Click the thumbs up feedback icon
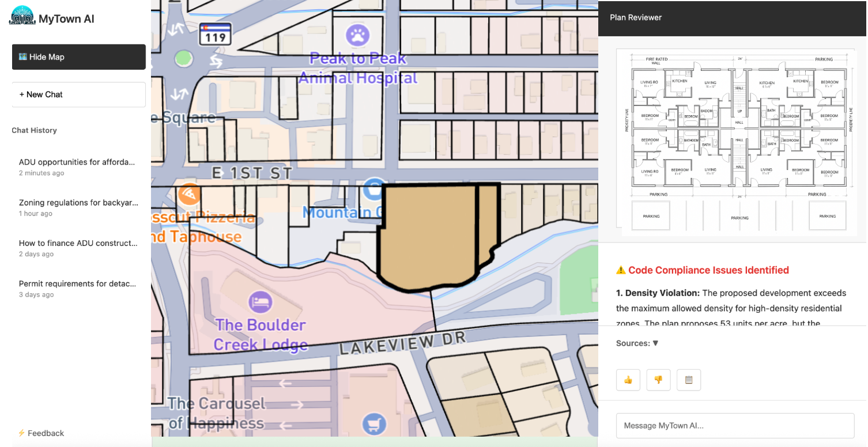 (x=628, y=380)
